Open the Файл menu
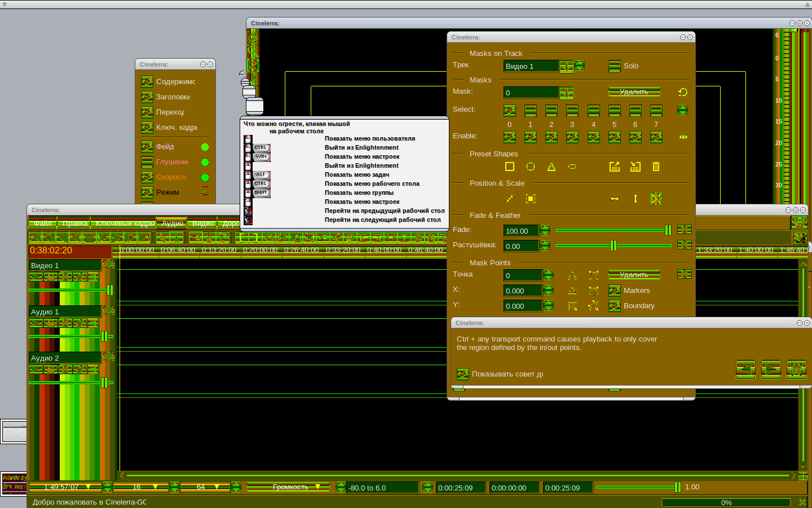The image size is (812, 508). tap(43, 224)
